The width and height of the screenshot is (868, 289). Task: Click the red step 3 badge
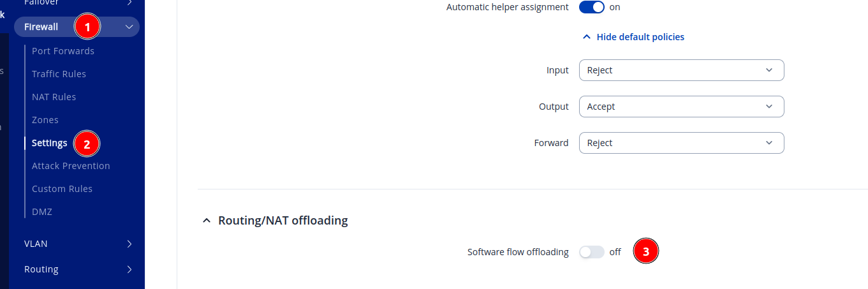tap(645, 252)
